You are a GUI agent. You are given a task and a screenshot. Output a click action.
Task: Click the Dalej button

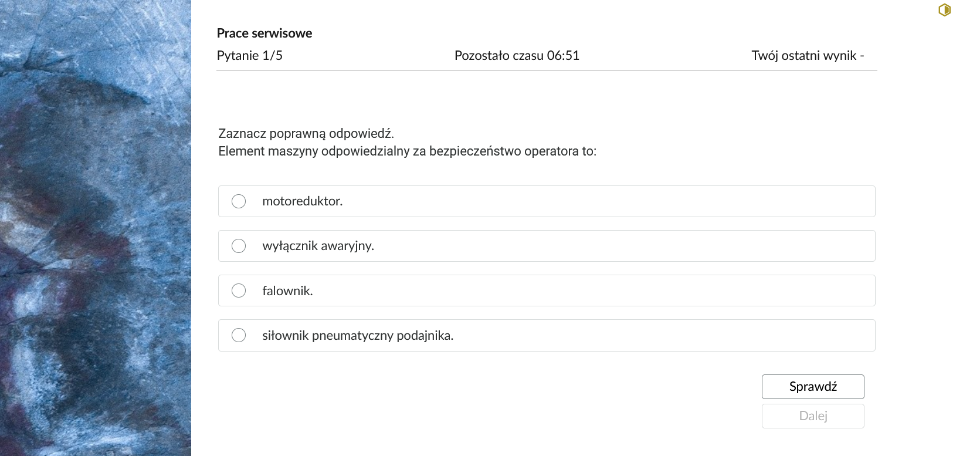click(813, 416)
